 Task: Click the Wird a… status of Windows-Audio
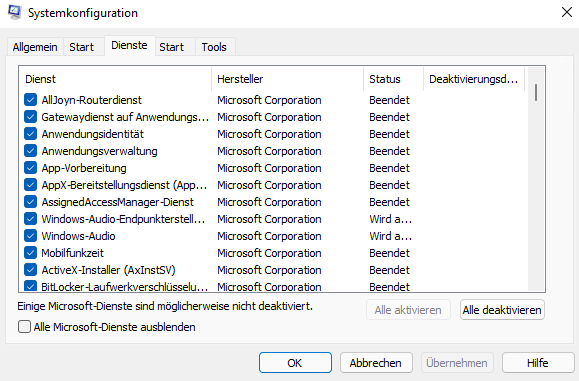(x=390, y=236)
